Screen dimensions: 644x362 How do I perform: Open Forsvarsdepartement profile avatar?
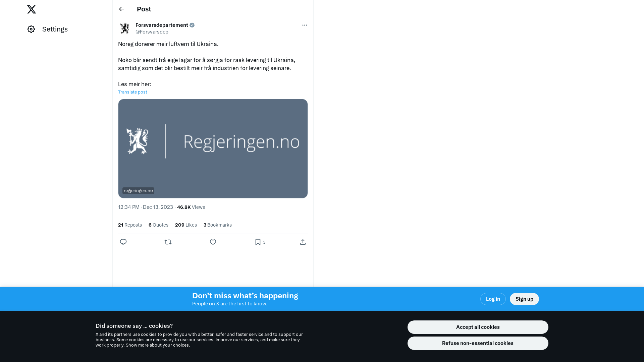click(x=125, y=28)
